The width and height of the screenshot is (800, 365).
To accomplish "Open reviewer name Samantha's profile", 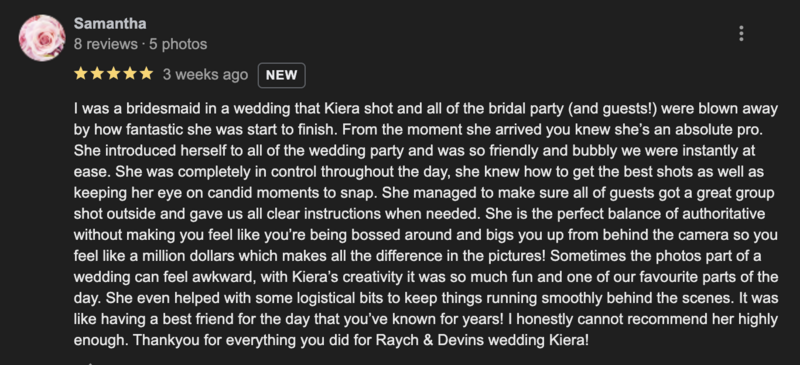I will [x=110, y=23].
